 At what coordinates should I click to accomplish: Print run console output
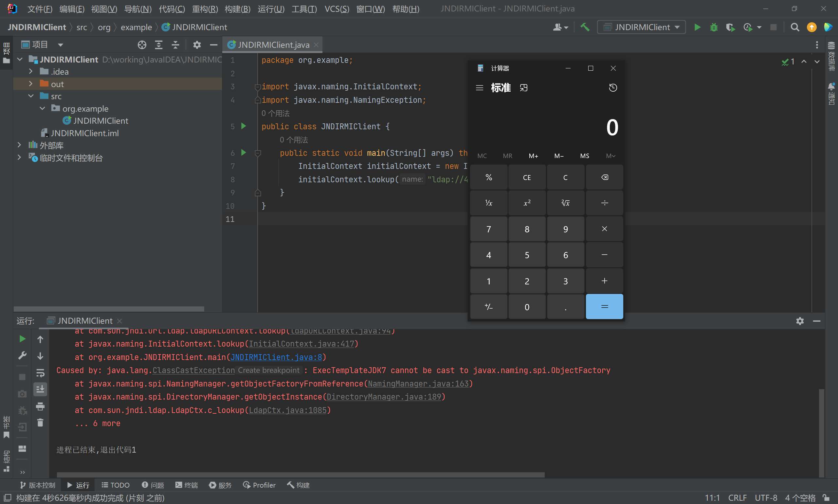pyautogui.click(x=40, y=406)
